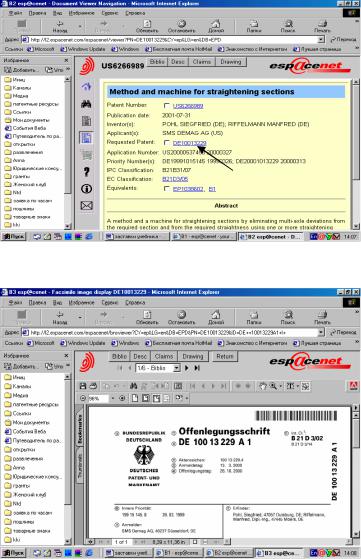Click Acrobat zoom percentage field showing 56%
Viewport: 361px width, 559px height.
coord(98,398)
